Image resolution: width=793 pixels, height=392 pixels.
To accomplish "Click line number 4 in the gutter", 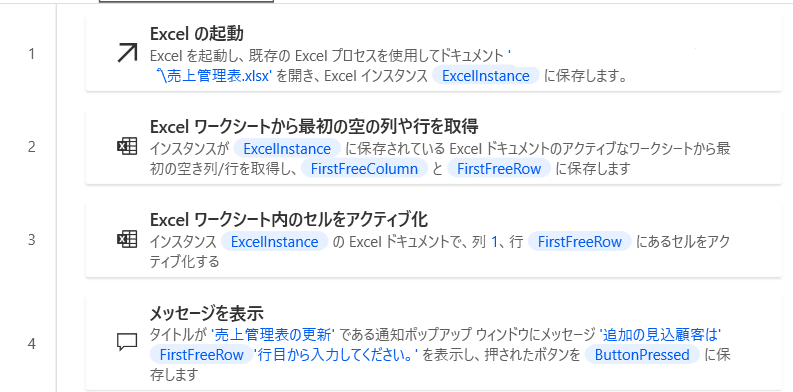I will click(x=31, y=344).
